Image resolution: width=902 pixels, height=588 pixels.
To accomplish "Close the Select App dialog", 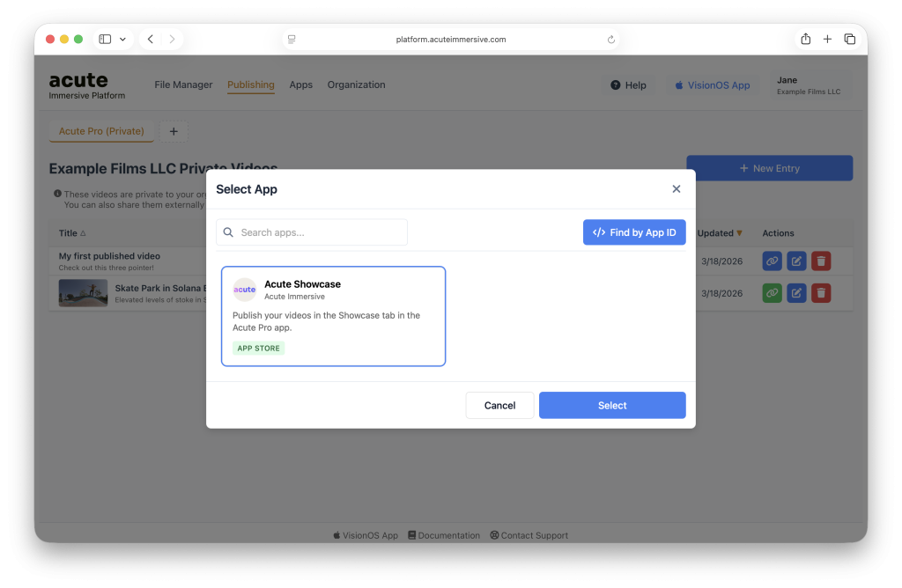I will (676, 189).
